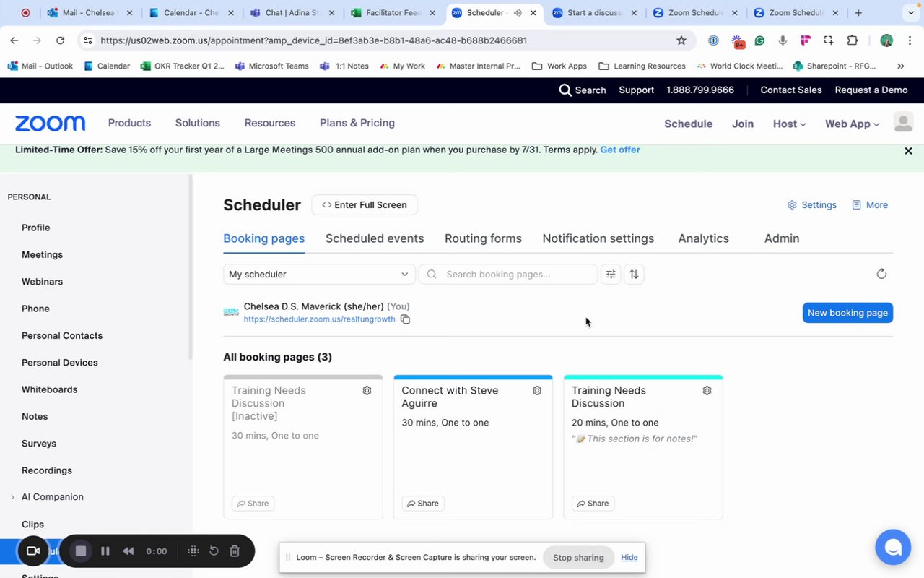Pause the Loom recording

[105, 551]
